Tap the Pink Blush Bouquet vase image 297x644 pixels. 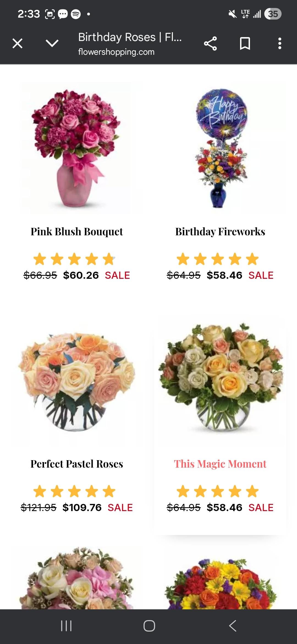[77, 148]
